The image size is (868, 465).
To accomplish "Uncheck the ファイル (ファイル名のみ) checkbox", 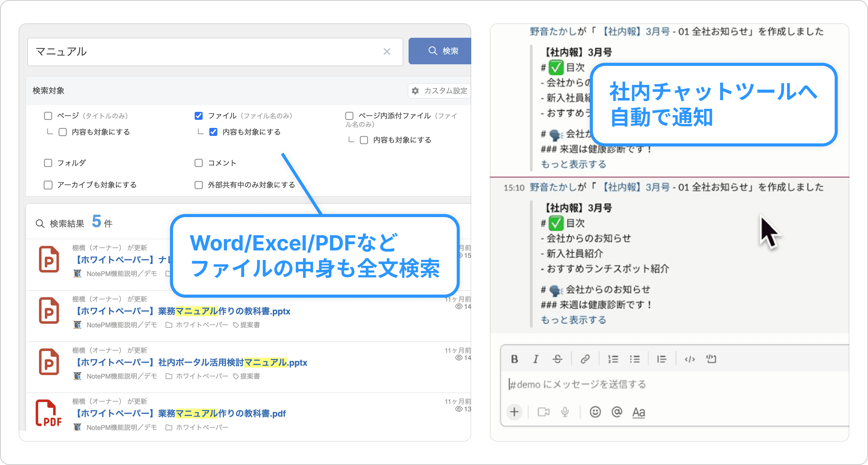I will coord(199,116).
